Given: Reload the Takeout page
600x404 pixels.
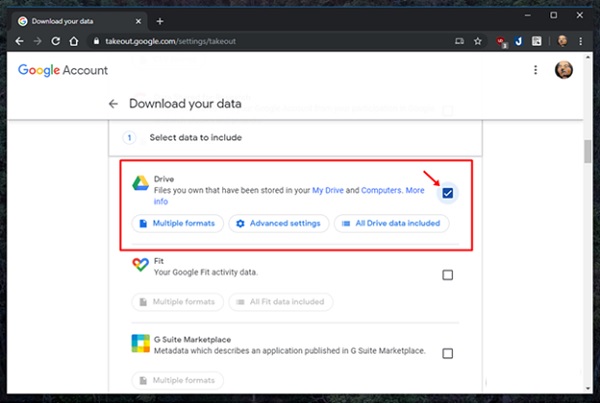Looking at the screenshot, I should click(55, 41).
